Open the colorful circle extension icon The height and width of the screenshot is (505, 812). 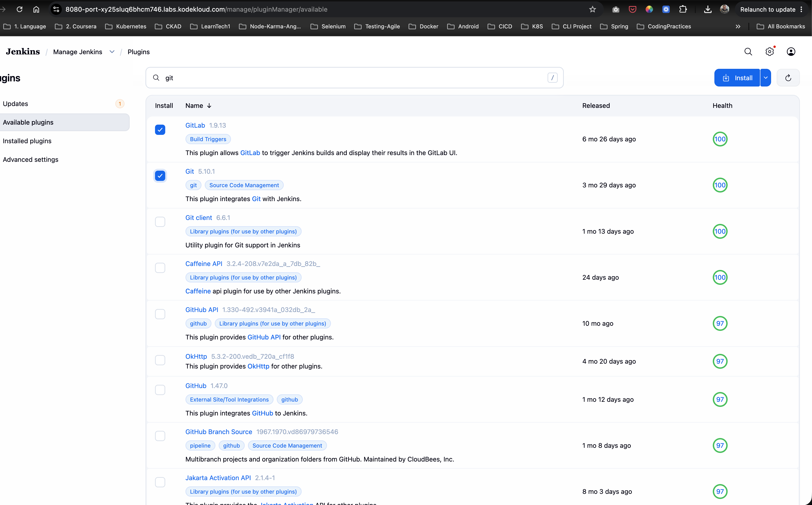pyautogui.click(x=649, y=9)
